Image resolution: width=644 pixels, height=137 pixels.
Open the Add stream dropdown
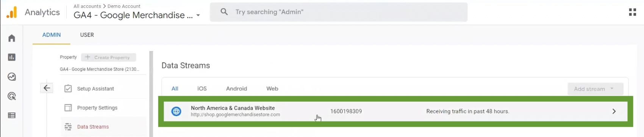(x=595, y=89)
